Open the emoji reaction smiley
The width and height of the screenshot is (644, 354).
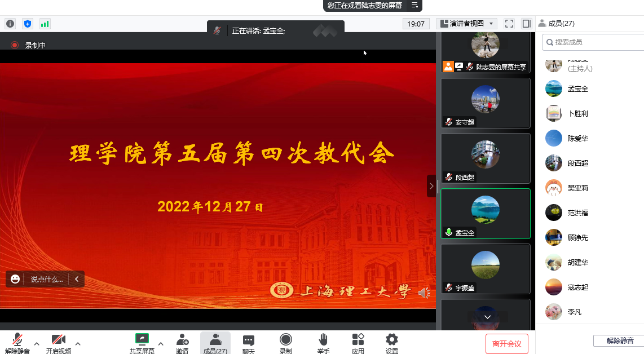click(x=15, y=279)
